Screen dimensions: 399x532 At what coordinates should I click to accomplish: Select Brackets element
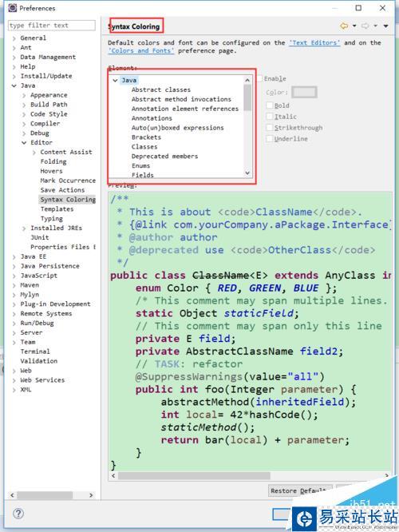[x=146, y=137]
